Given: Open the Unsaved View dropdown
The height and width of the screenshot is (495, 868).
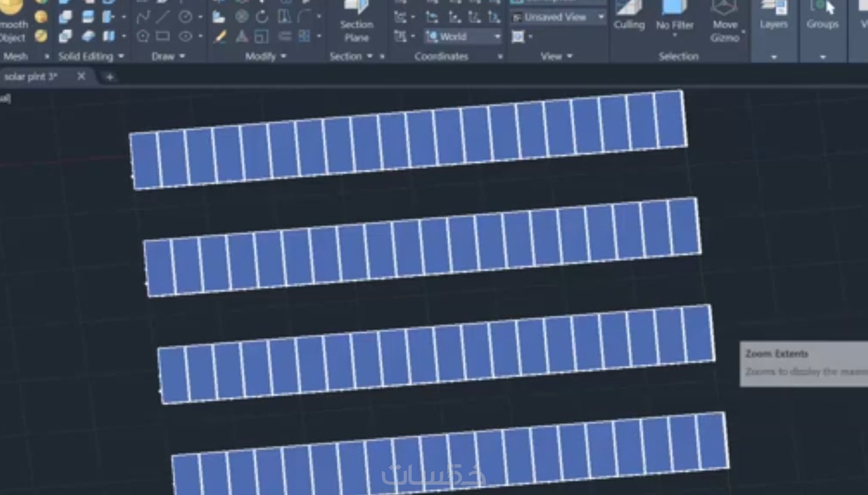Looking at the screenshot, I should click(x=558, y=17).
